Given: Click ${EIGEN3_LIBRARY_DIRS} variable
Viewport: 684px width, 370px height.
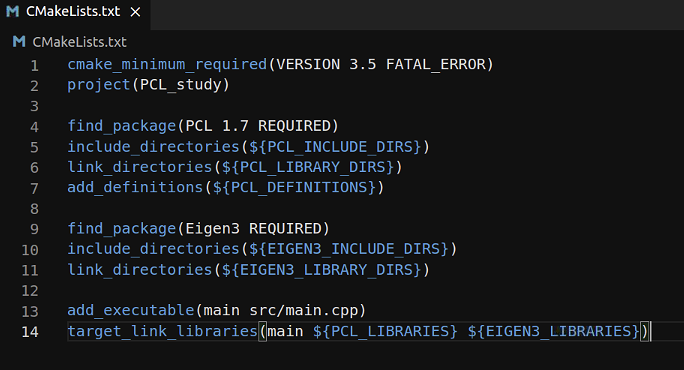Looking at the screenshot, I should coord(321,270).
